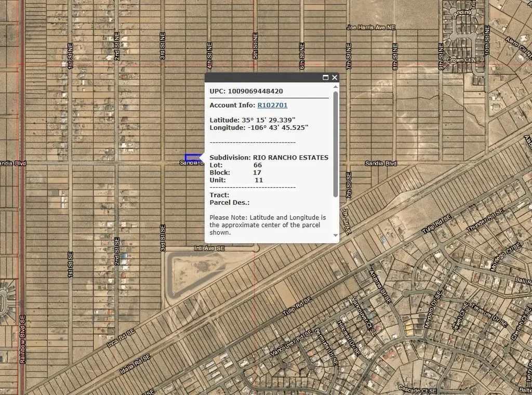
Task: Click the popup scroll-down arrow
Action: pyautogui.click(x=336, y=235)
